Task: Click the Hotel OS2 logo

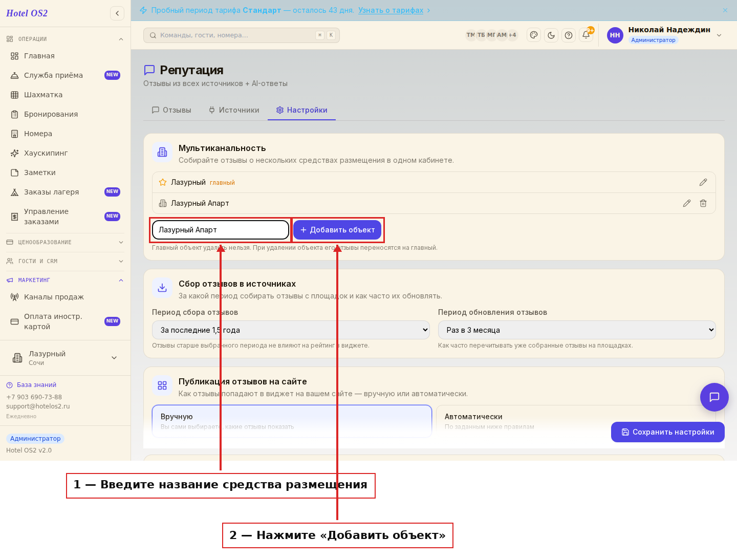Action: pos(27,13)
